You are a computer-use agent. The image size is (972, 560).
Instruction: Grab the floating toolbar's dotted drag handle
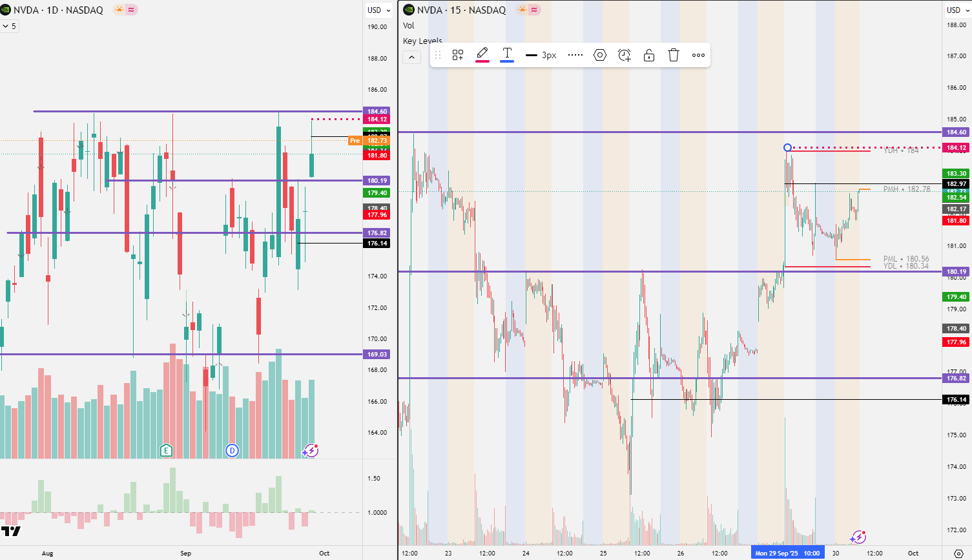coord(438,55)
